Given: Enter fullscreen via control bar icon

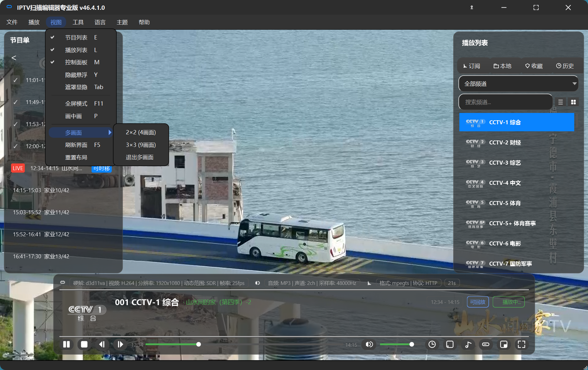Looking at the screenshot, I should coord(522,345).
